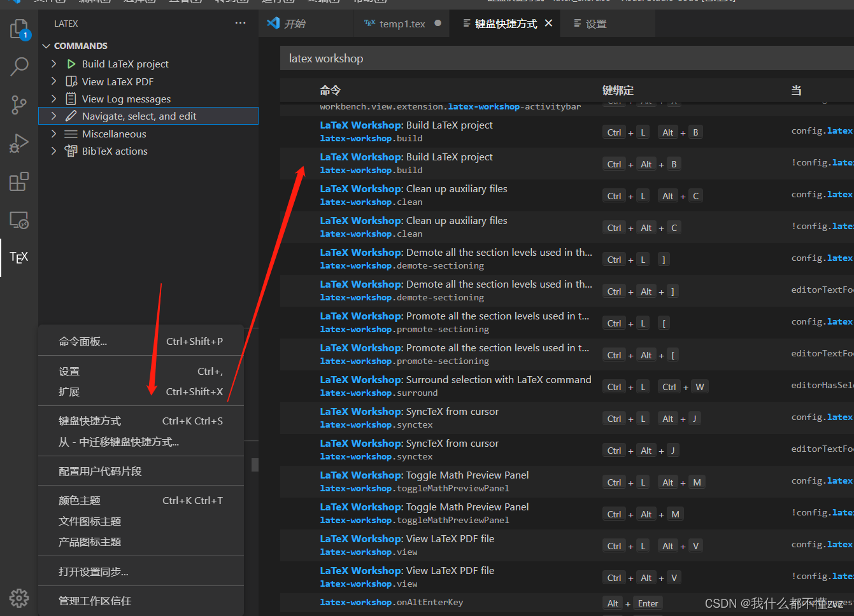
Task: Click the Build LaTeX project play icon
Action: pyautogui.click(x=71, y=64)
